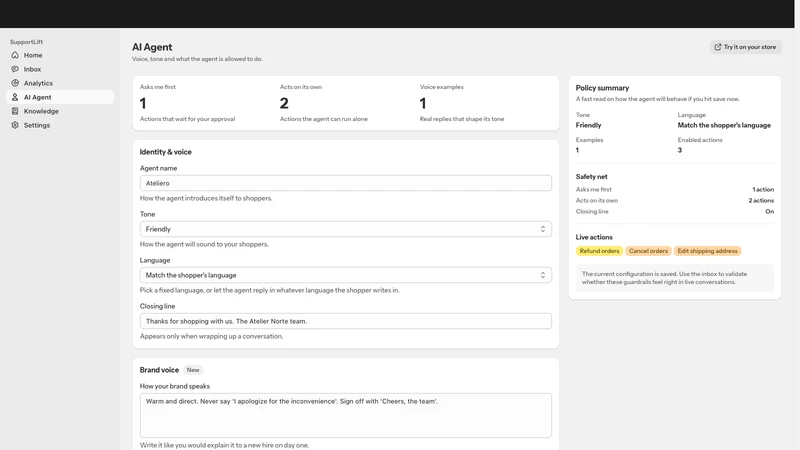Click the Home house icon in sidebar
Viewport: 800px width, 450px height.
[x=15, y=55]
